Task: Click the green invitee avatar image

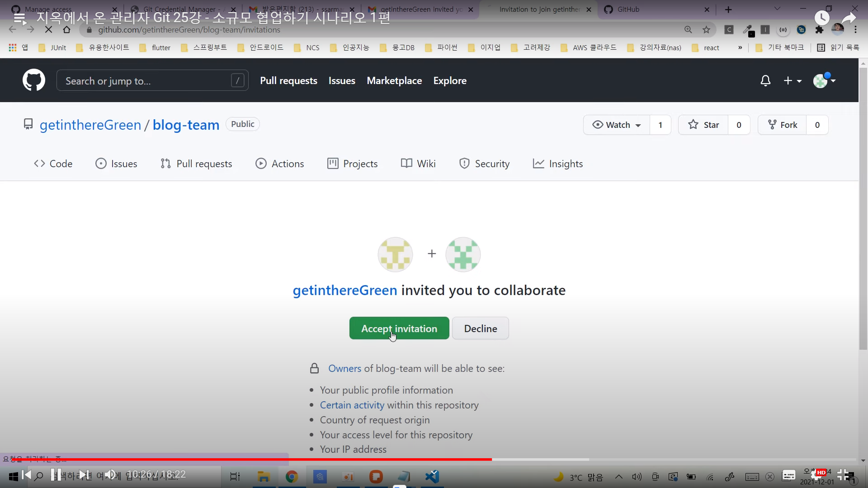Action: click(x=463, y=254)
